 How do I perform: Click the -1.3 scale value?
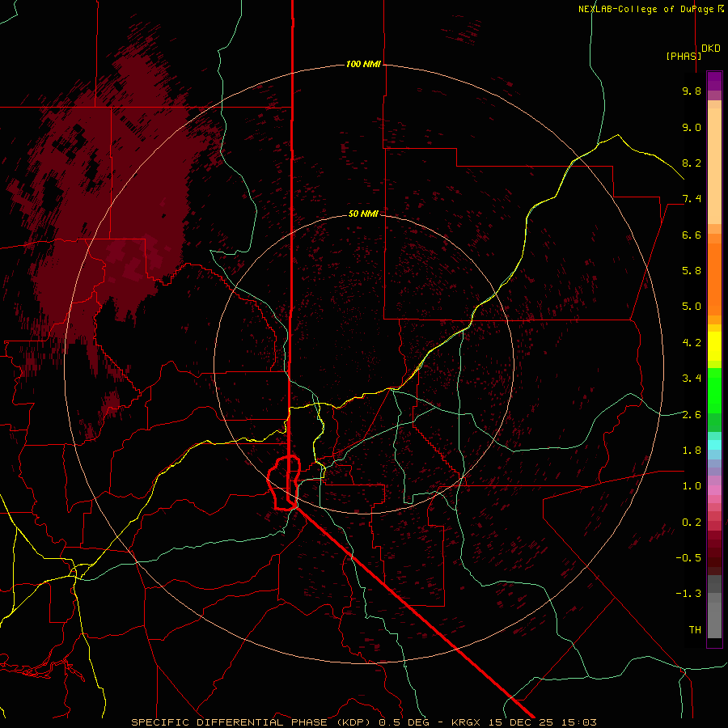688,594
